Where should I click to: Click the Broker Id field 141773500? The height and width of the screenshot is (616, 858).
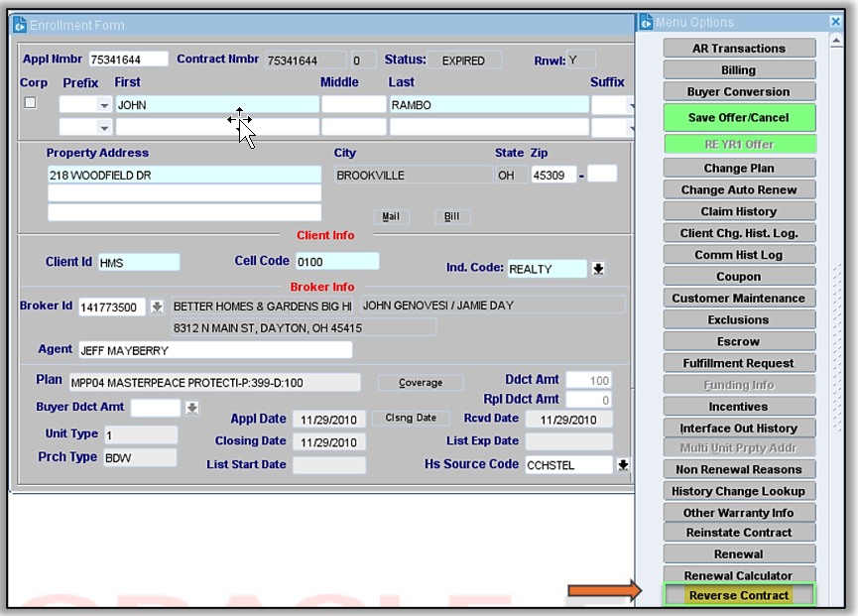(x=112, y=307)
